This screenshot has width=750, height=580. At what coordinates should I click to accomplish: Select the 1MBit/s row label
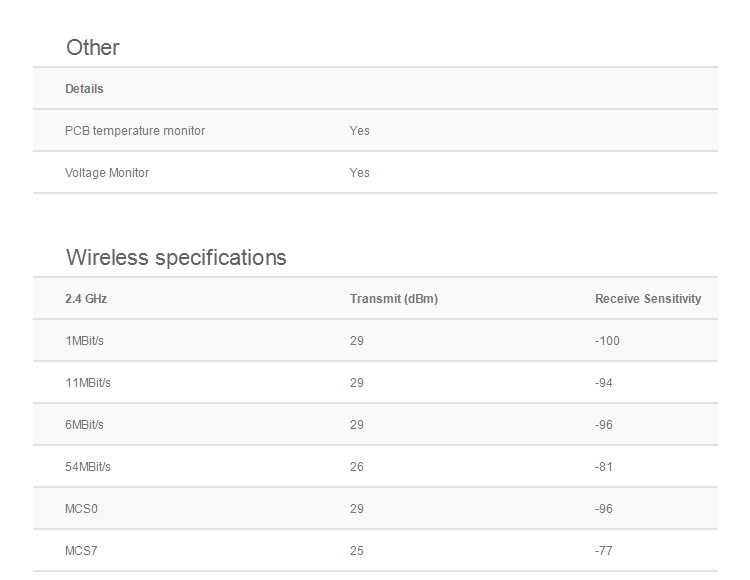click(x=84, y=341)
